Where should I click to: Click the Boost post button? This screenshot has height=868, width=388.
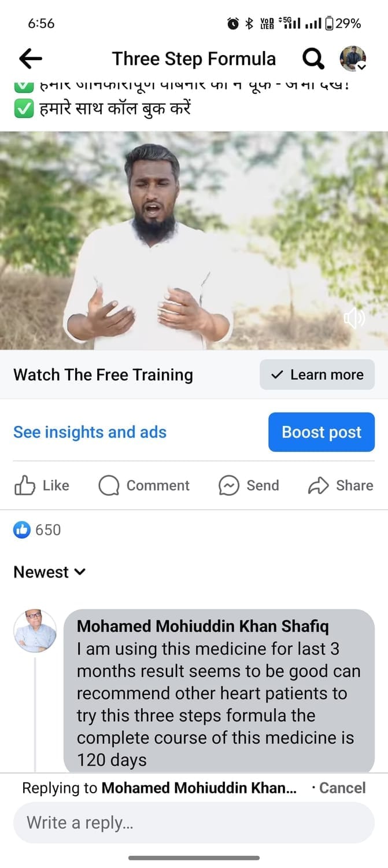[x=322, y=432]
